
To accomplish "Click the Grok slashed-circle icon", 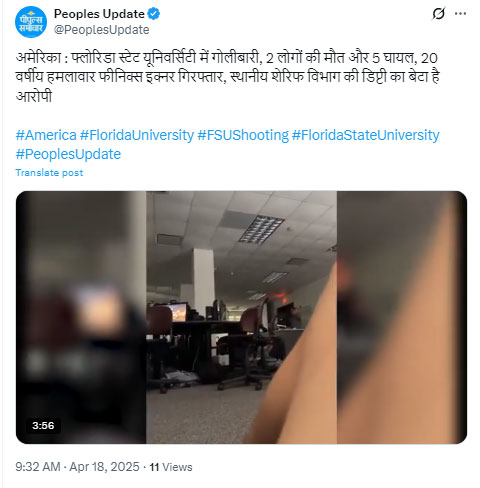I will pyautogui.click(x=438, y=14).
